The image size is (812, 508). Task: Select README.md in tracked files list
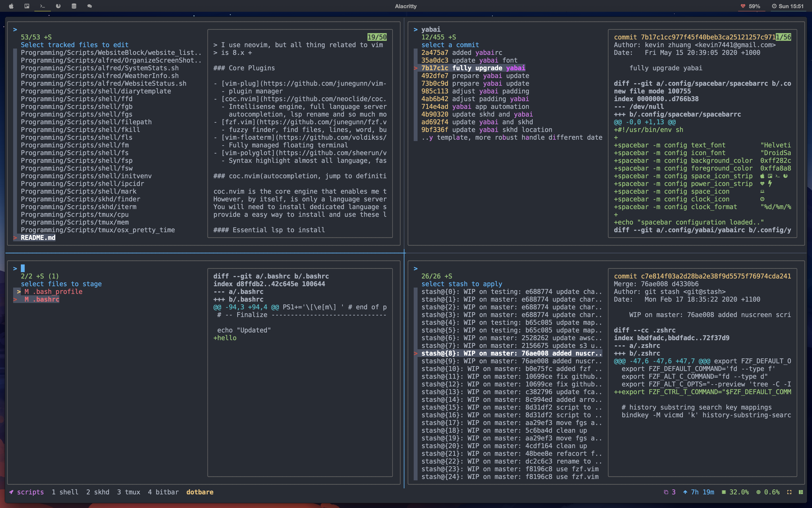(x=38, y=237)
